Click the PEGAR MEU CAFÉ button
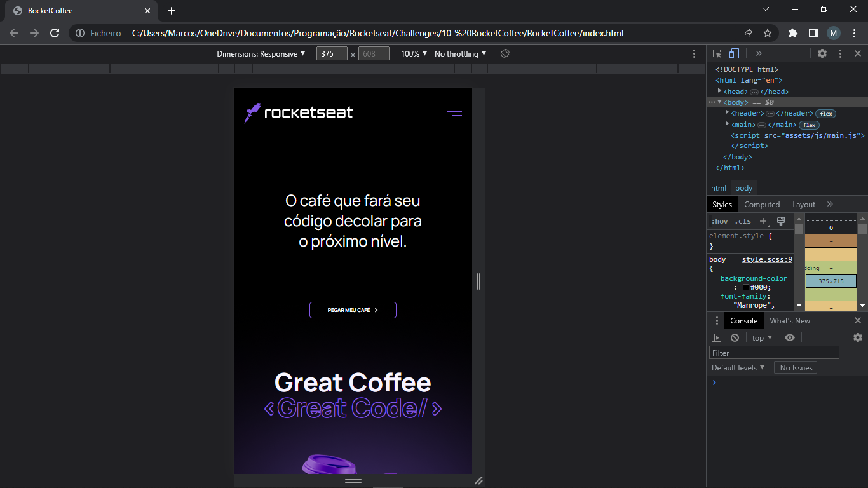 tap(353, 310)
